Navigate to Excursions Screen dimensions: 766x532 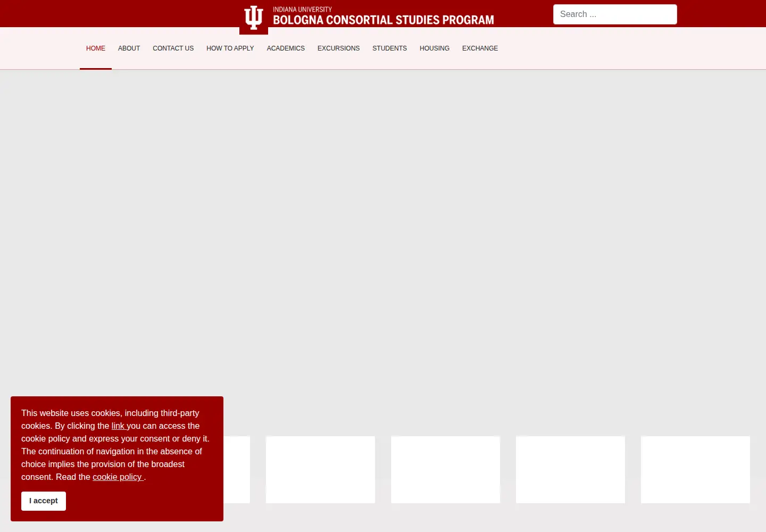[x=338, y=48]
